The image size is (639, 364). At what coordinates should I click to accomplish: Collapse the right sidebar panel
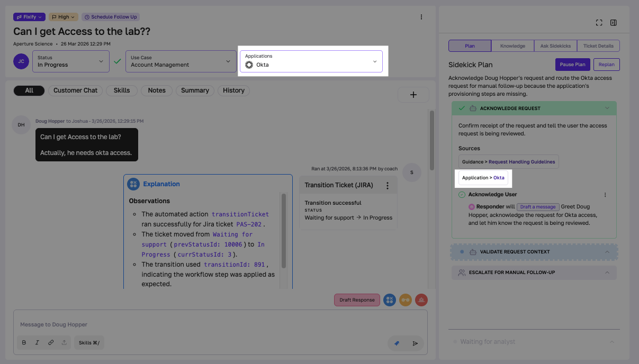614,23
